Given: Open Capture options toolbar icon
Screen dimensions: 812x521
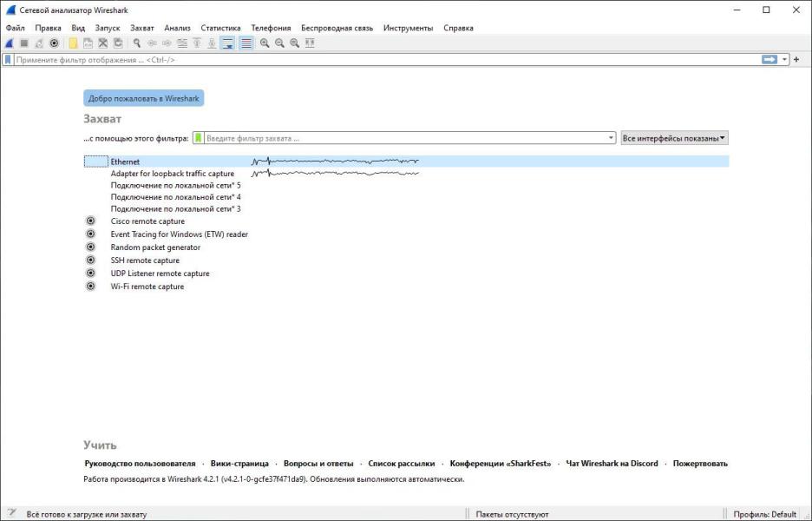Looking at the screenshot, I should (x=54, y=43).
